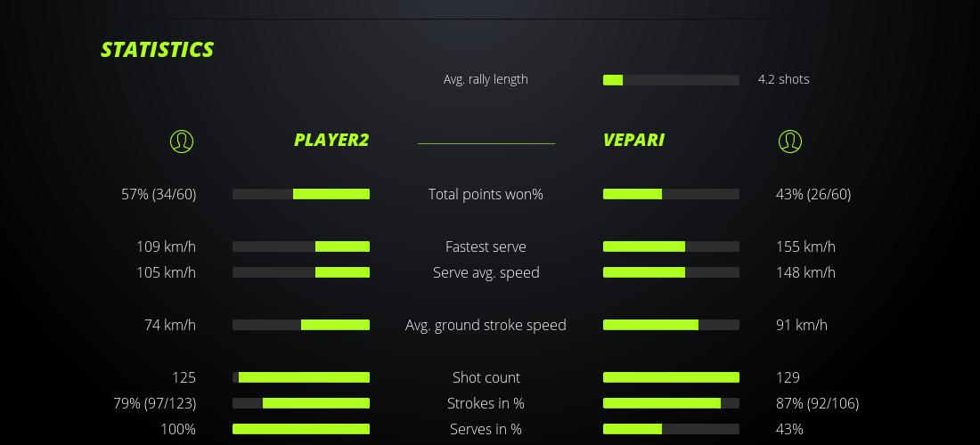Click PLAYER2's profile avatar icon
The image size is (980, 445).
pyautogui.click(x=182, y=141)
